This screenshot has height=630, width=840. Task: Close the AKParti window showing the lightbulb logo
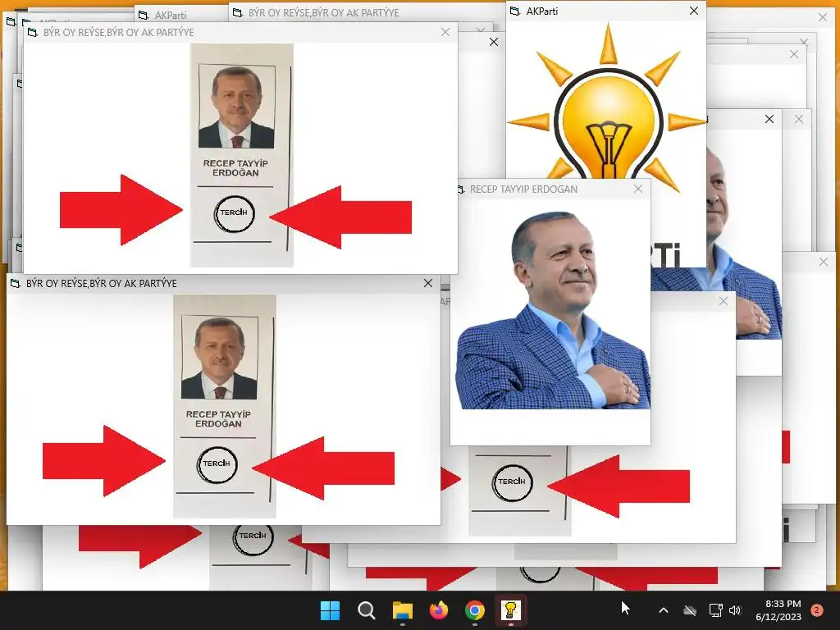tap(694, 11)
